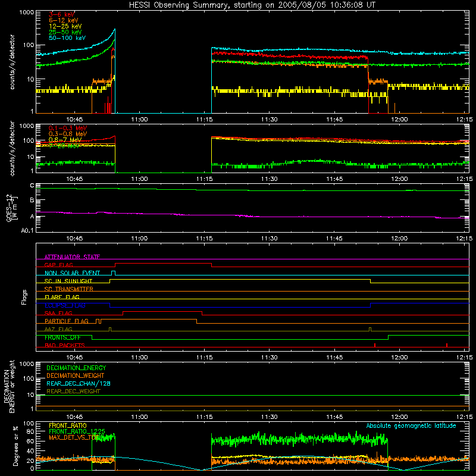Select the blue ECLIPSE_FLAG label
The width and height of the screenshot is (476, 476).
(x=65, y=305)
